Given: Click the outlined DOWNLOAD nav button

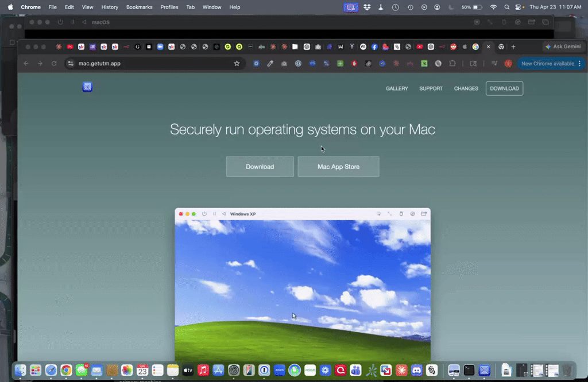Looking at the screenshot, I should tap(504, 88).
